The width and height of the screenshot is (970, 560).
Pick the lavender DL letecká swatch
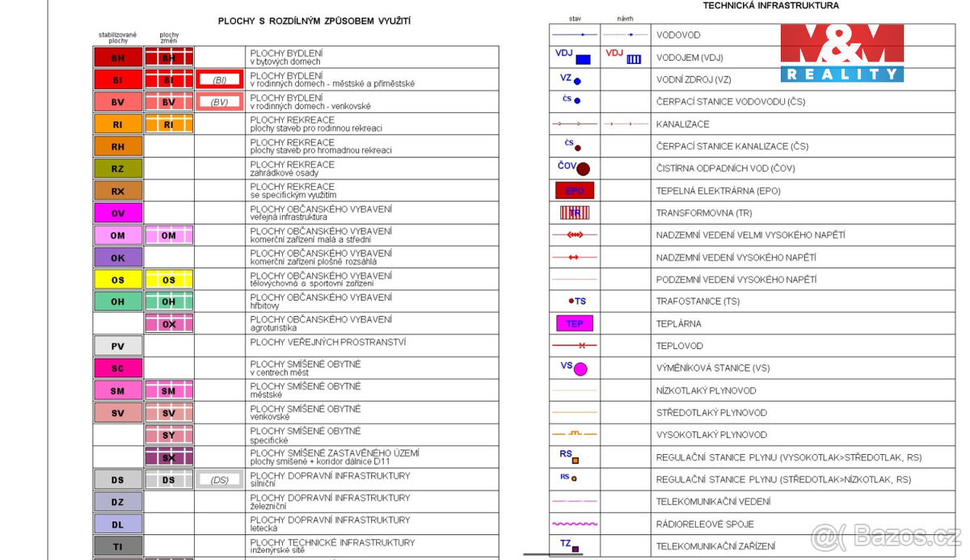tap(118, 524)
